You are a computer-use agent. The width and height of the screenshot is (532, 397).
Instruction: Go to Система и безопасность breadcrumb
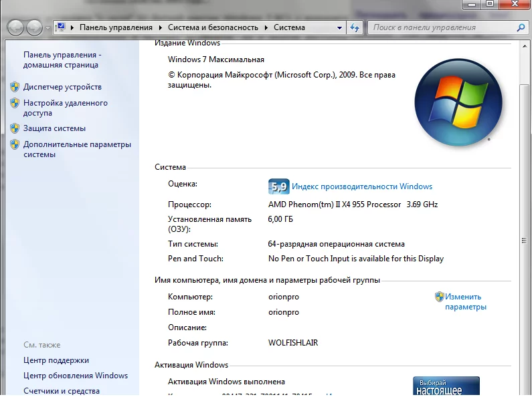(213, 27)
